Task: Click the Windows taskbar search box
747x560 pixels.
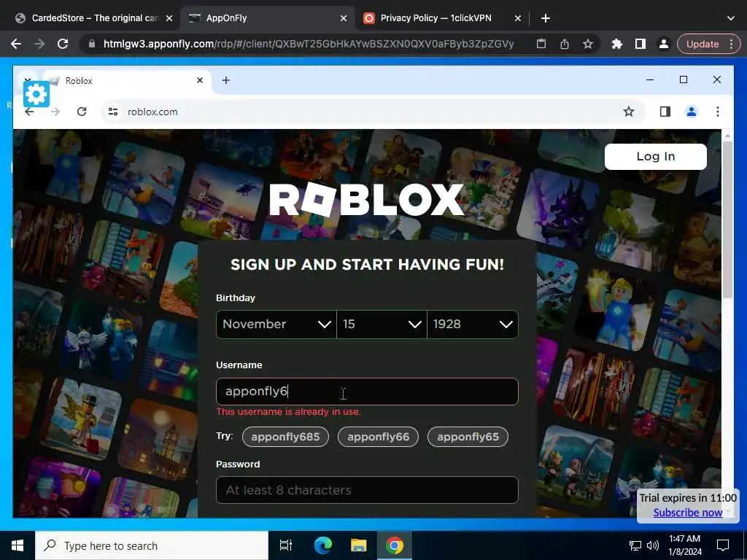Action: click(152, 545)
